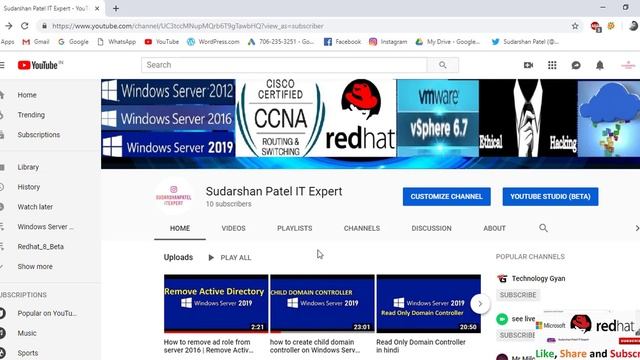Switch to the VIDEOS tab
The height and width of the screenshot is (360, 640).
[x=233, y=228]
